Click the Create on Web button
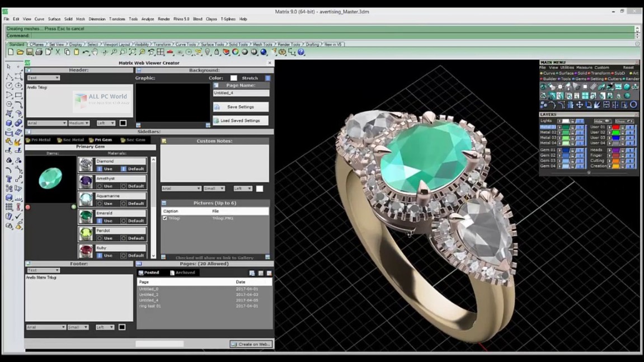The image size is (644, 362). (x=251, y=344)
